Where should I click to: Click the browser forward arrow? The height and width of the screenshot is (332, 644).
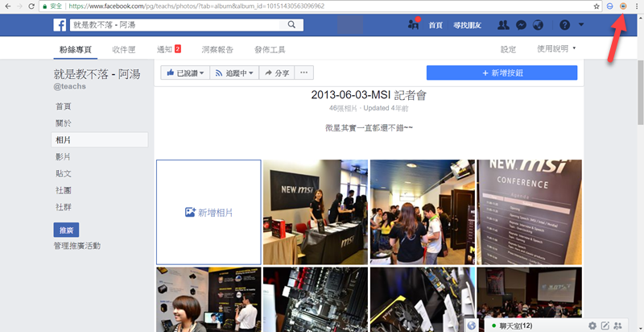(x=19, y=6)
